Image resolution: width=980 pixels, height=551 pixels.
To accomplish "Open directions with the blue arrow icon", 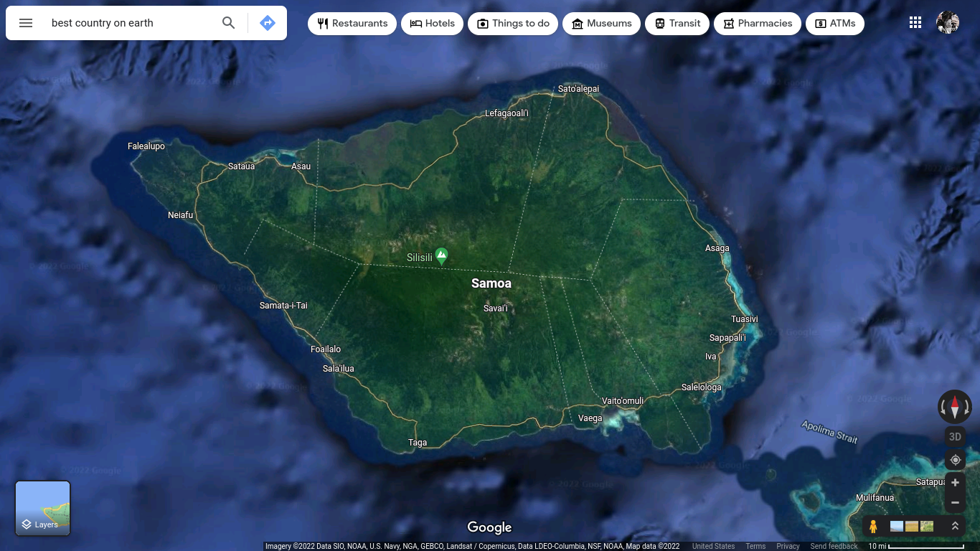I will click(268, 23).
